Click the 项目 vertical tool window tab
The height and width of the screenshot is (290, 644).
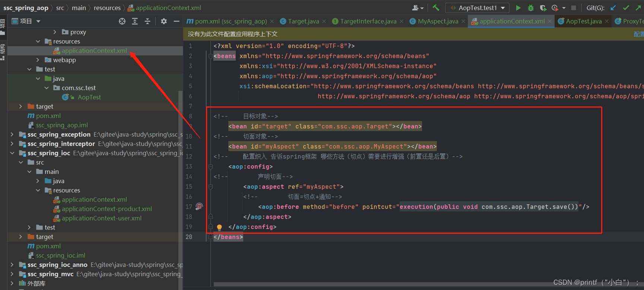(x=3, y=26)
